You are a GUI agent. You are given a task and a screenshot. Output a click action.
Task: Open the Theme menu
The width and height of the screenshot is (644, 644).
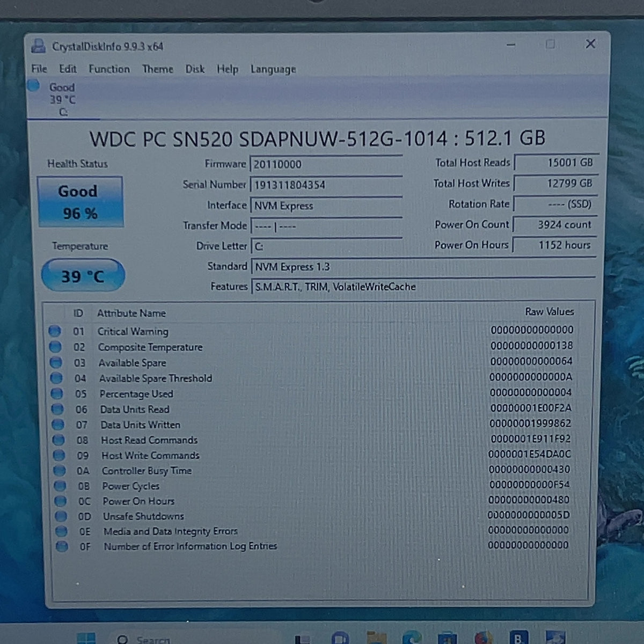pyautogui.click(x=157, y=69)
